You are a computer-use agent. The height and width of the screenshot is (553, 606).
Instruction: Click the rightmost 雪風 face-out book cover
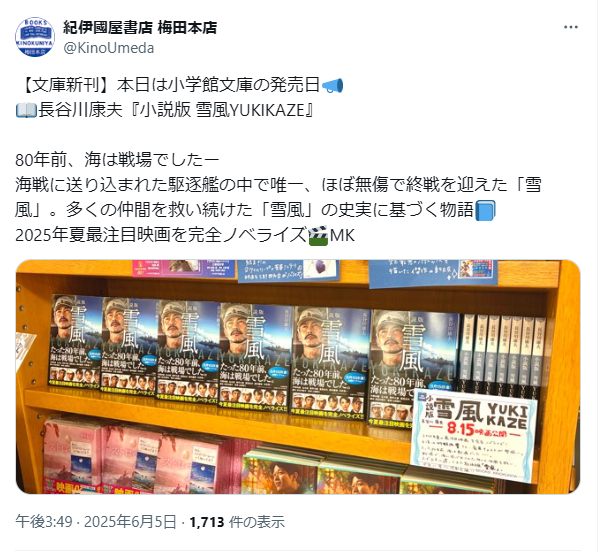414,368
